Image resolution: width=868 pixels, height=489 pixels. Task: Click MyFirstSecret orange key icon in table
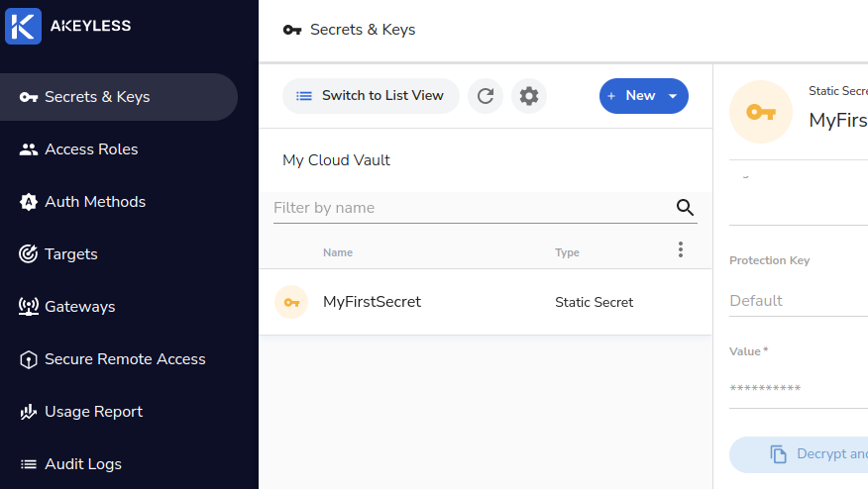291,302
